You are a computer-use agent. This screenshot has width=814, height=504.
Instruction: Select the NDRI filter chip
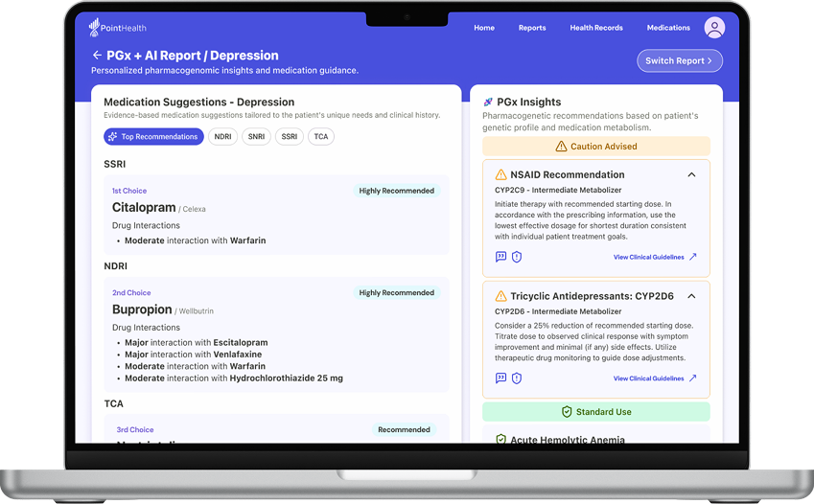tap(222, 136)
